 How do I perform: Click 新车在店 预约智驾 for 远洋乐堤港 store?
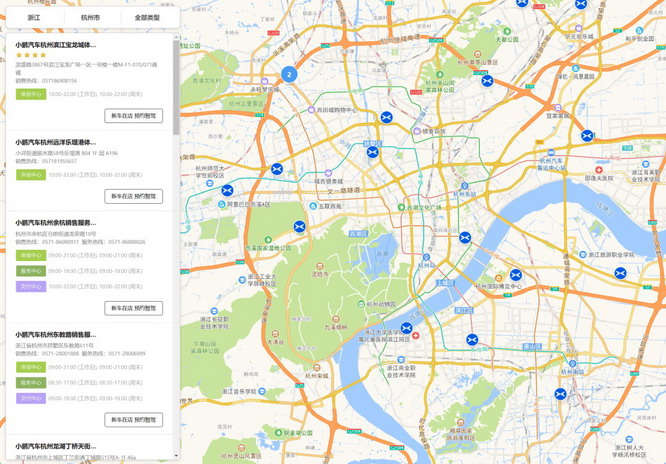click(134, 196)
